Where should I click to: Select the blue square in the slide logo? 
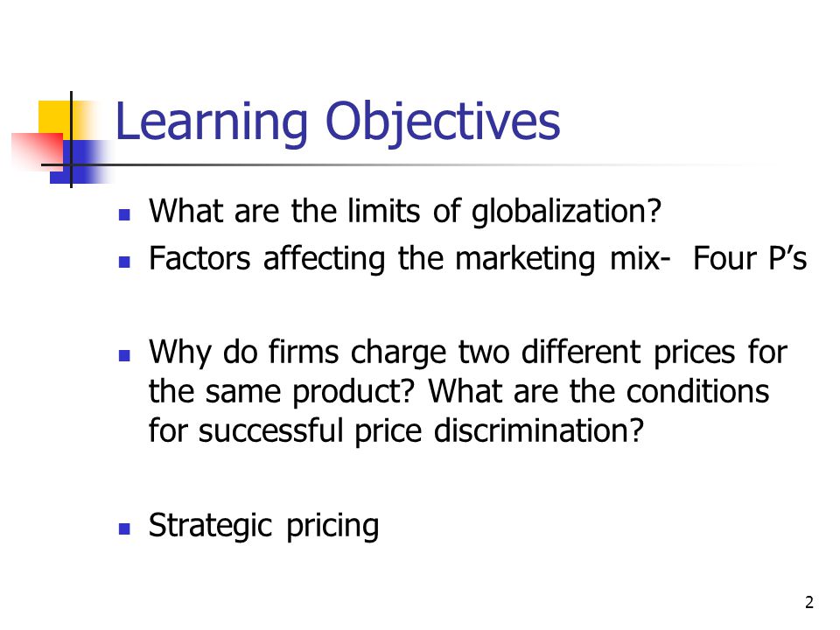[77, 163]
